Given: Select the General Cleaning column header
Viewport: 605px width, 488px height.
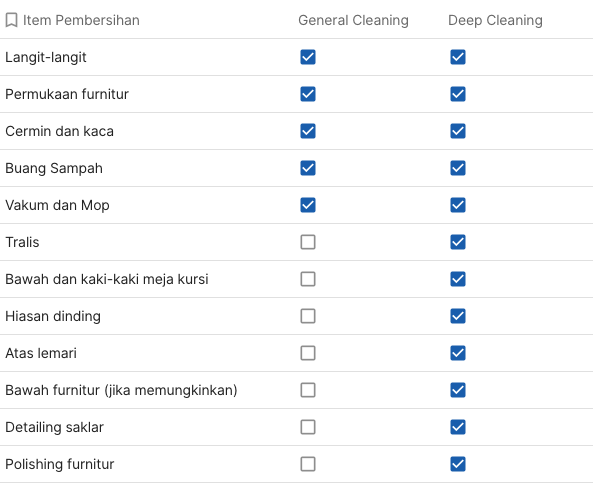Looking at the screenshot, I should coord(353,20).
